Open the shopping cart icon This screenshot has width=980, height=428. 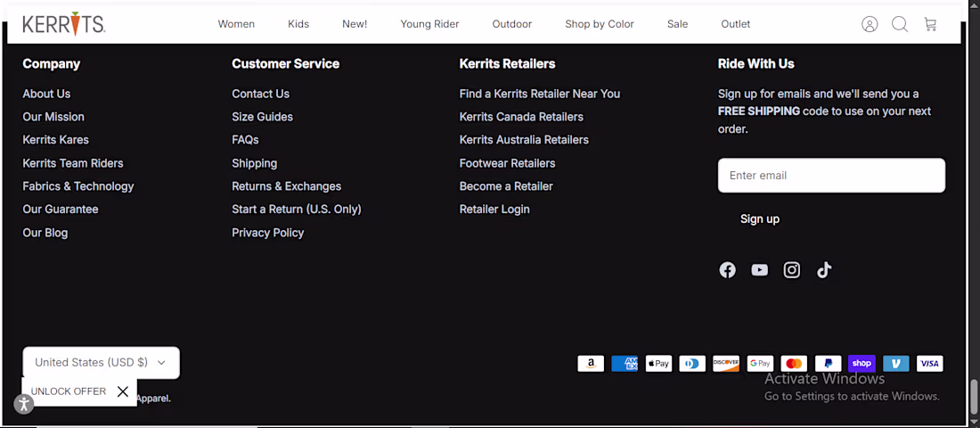tap(930, 24)
